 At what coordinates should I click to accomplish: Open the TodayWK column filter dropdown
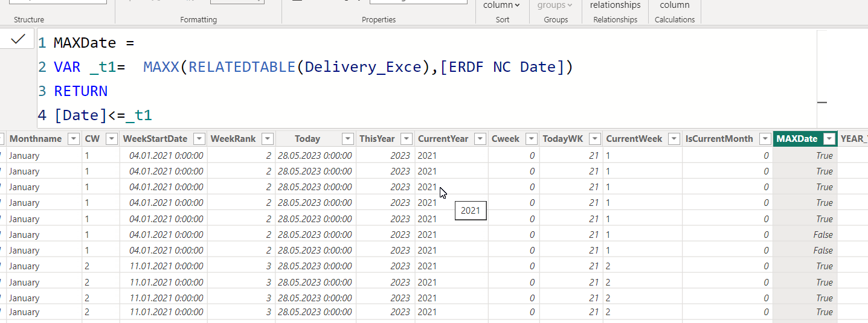(x=594, y=139)
